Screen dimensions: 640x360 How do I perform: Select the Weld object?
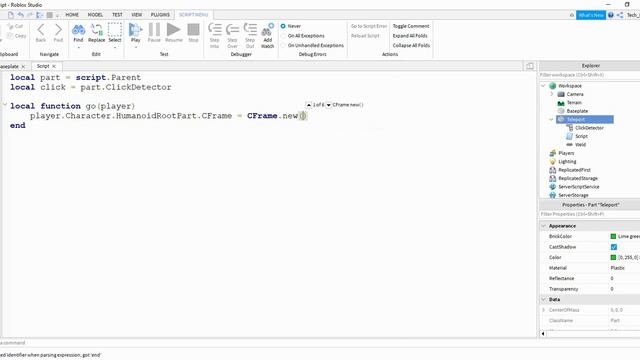[580, 144]
